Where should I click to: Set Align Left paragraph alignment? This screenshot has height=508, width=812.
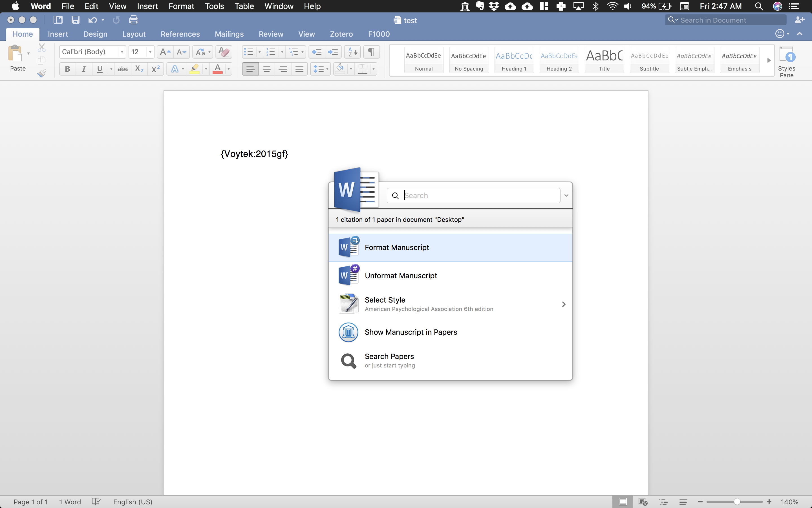pos(250,69)
